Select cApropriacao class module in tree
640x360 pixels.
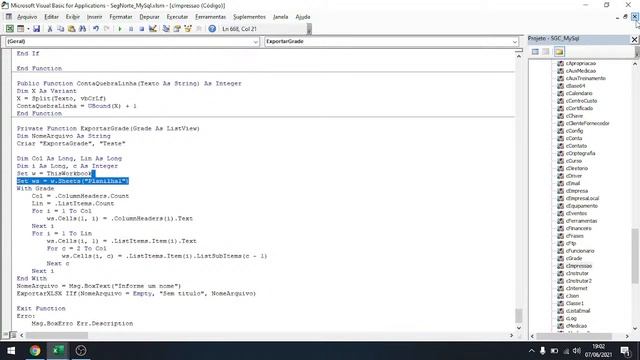[x=581, y=63]
